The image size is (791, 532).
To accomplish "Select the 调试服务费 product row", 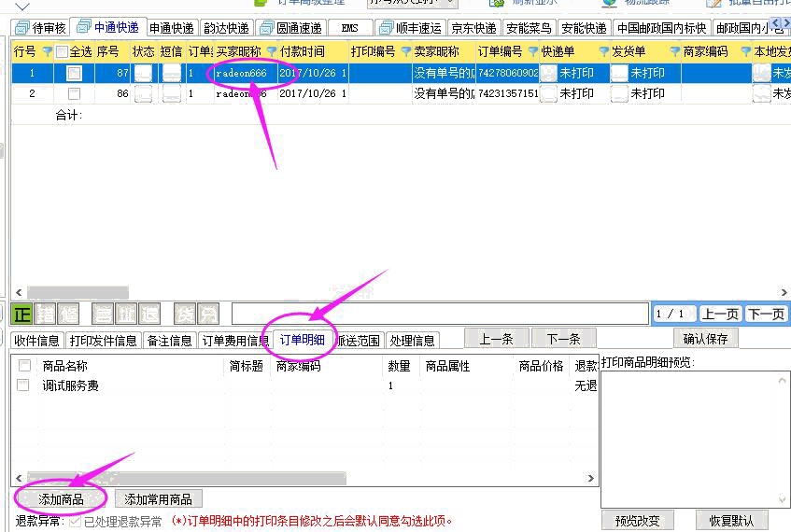I will (x=304, y=385).
